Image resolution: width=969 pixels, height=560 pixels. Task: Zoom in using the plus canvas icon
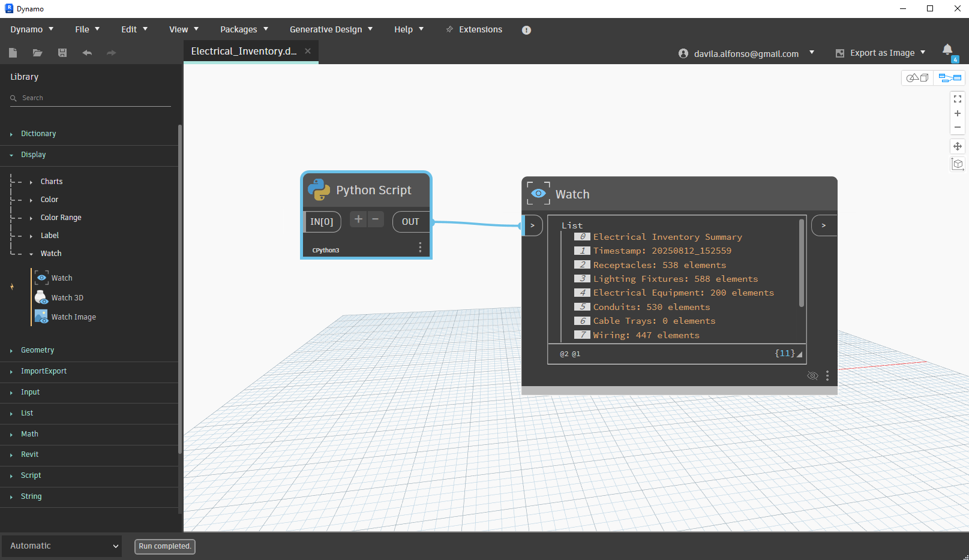(x=958, y=113)
